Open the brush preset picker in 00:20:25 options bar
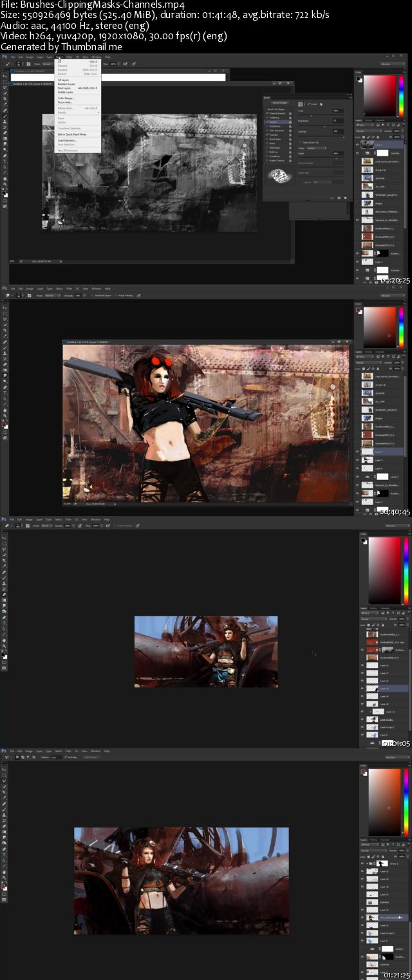The image size is (412, 980). pyautogui.click(x=19, y=64)
